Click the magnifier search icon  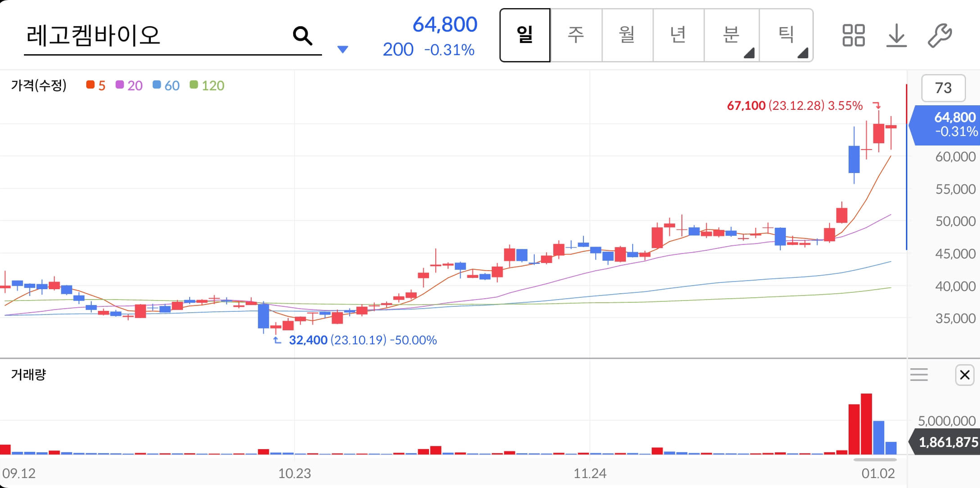pos(302,35)
